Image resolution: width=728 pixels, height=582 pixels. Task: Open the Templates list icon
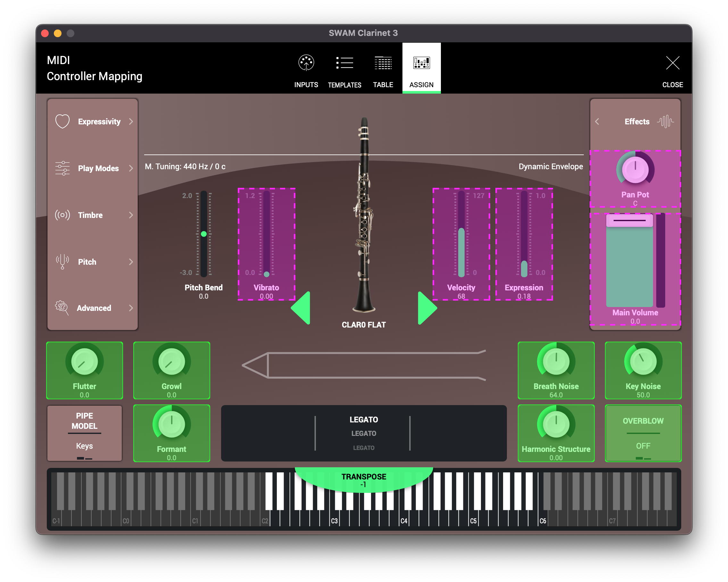coord(344,63)
